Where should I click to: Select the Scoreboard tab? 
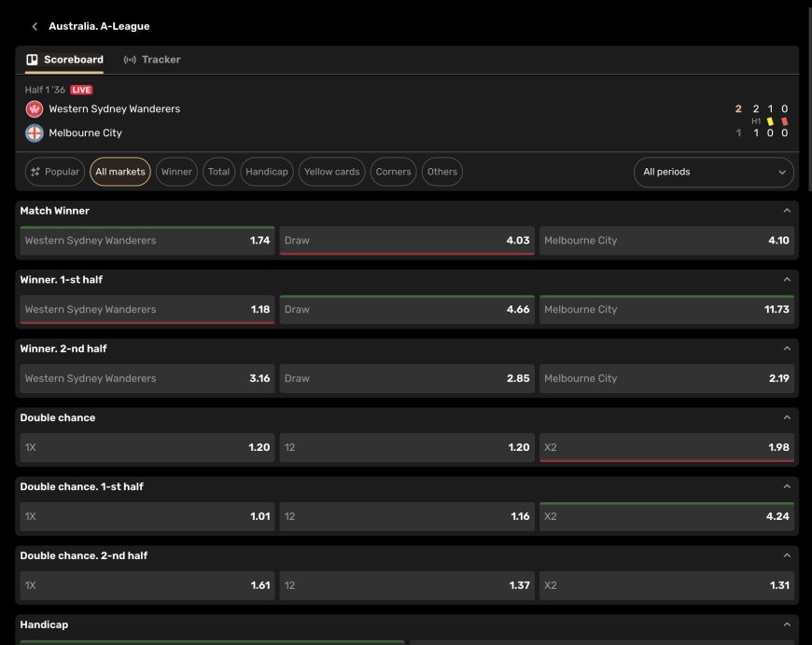[64, 60]
